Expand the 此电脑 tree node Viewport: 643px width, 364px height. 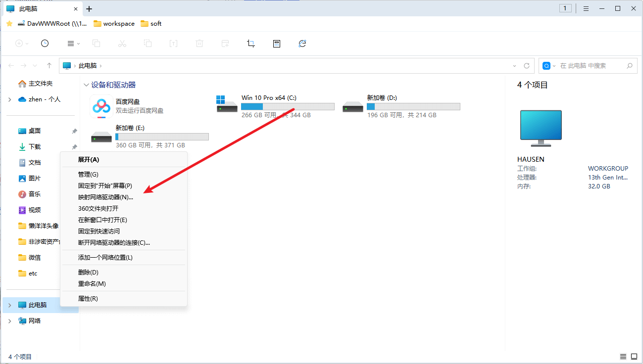[9, 305]
